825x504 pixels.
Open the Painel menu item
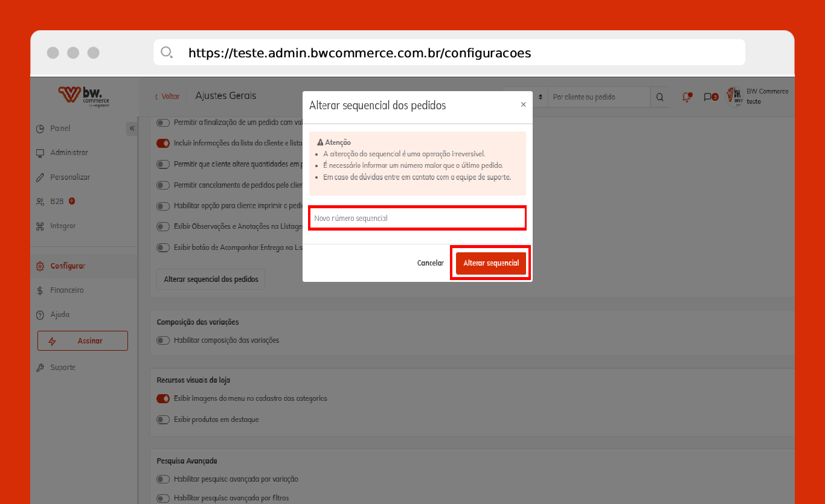(60, 129)
